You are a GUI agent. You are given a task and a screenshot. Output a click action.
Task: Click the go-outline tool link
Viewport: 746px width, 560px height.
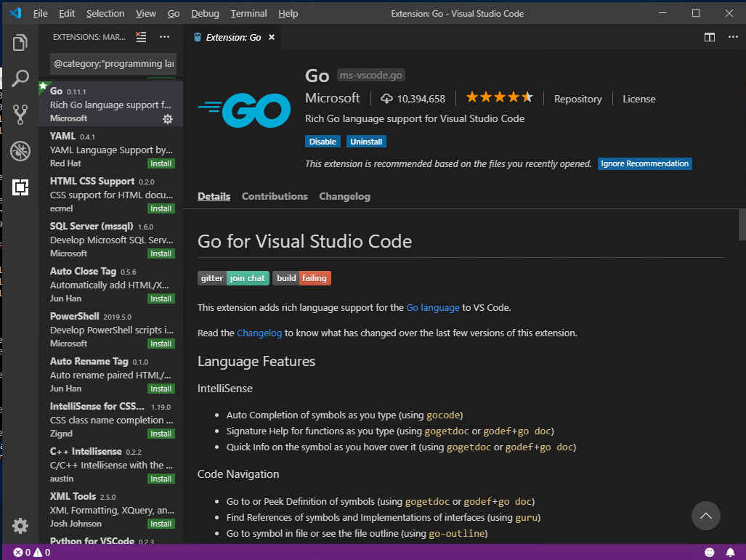(x=456, y=533)
